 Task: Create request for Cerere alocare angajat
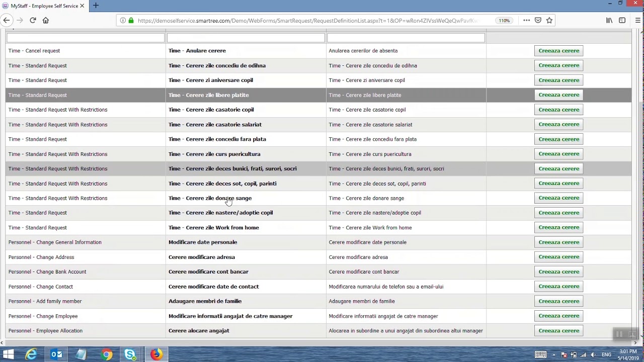pos(558,331)
